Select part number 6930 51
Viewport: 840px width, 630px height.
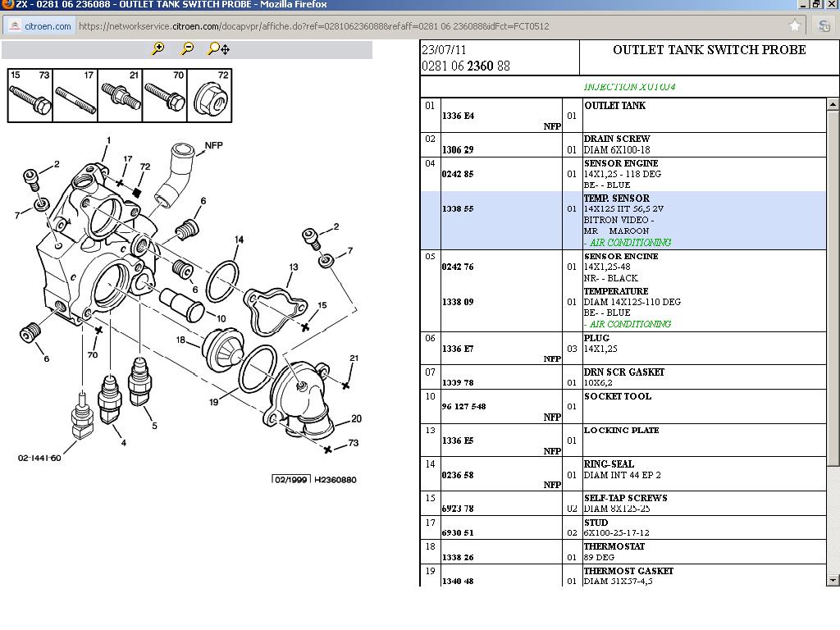click(x=458, y=532)
